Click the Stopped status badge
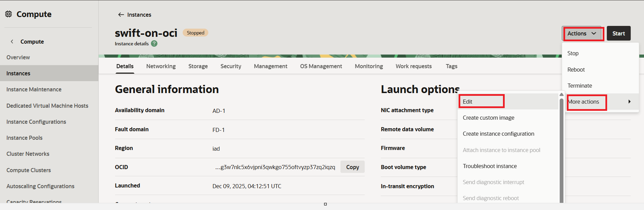 point(195,33)
